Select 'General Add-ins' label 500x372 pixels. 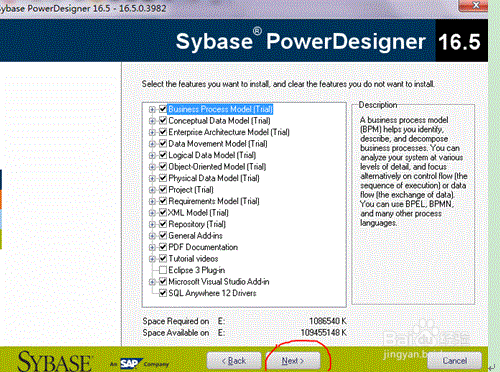pyautogui.click(x=195, y=235)
